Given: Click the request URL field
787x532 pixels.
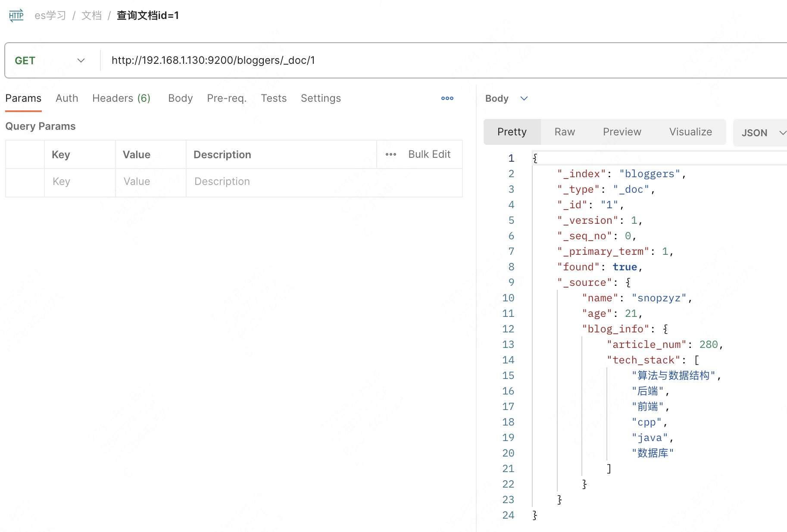Looking at the screenshot, I should coord(444,60).
